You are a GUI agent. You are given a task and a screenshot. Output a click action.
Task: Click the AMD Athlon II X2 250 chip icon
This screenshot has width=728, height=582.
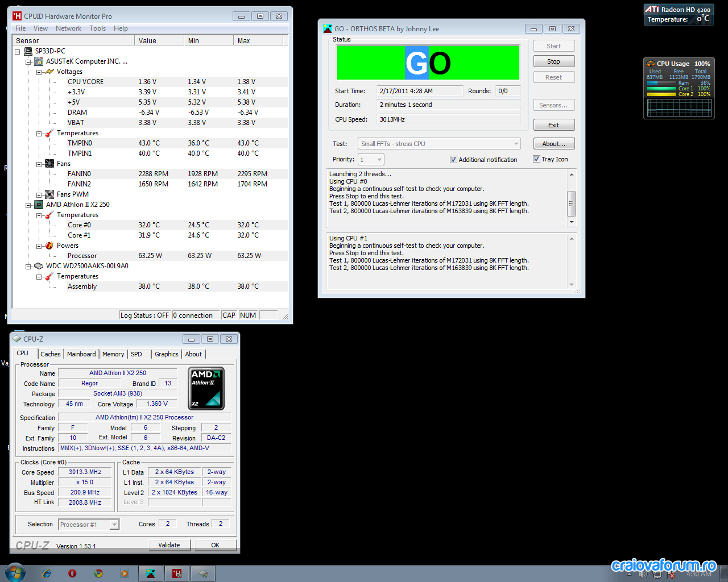[x=39, y=205]
